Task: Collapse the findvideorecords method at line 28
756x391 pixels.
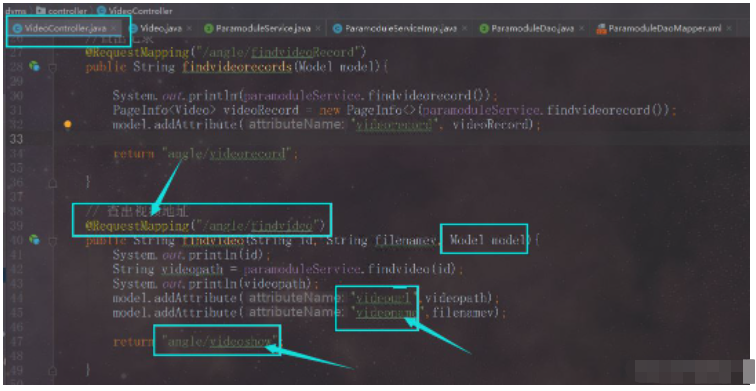Action: click(x=53, y=67)
